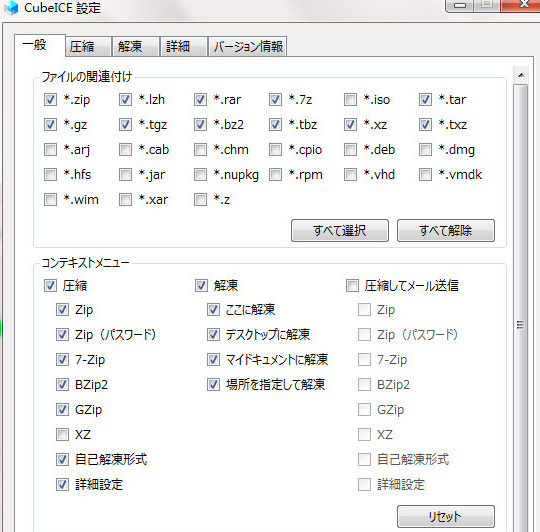This screenshot has width=540, height=532.
Task: Uncheck the *.rar file association
Action: pos(200,100)
